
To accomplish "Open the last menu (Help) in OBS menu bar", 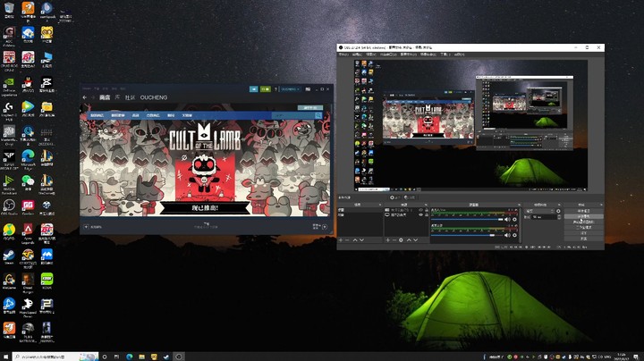I will coord(459,55).
